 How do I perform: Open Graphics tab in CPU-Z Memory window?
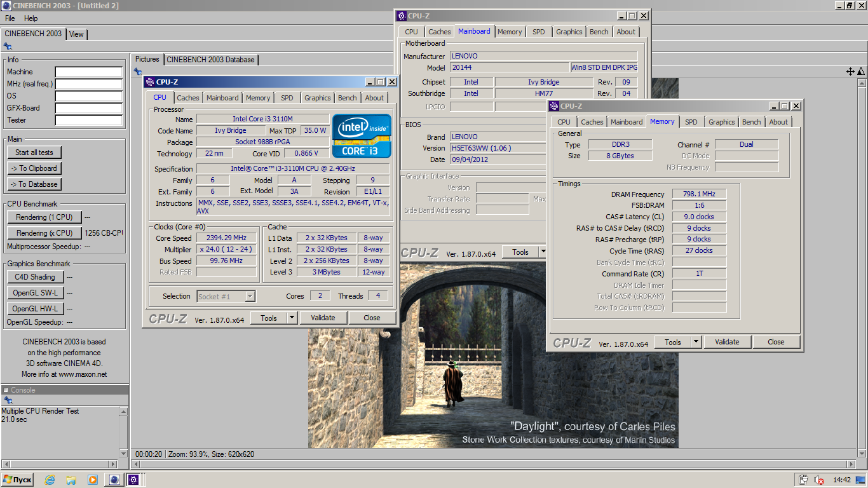tap(722, 122)
